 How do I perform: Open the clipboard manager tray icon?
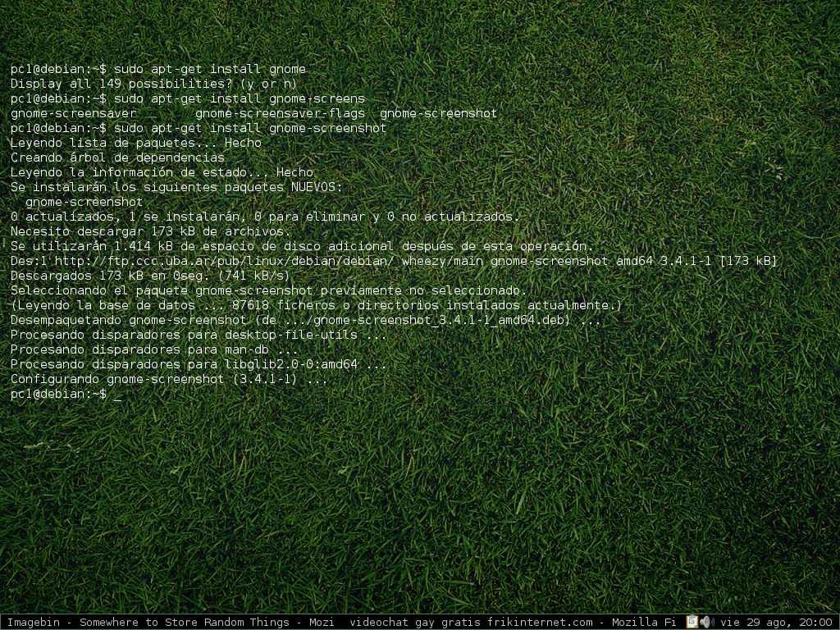click(x=692, y=622)
